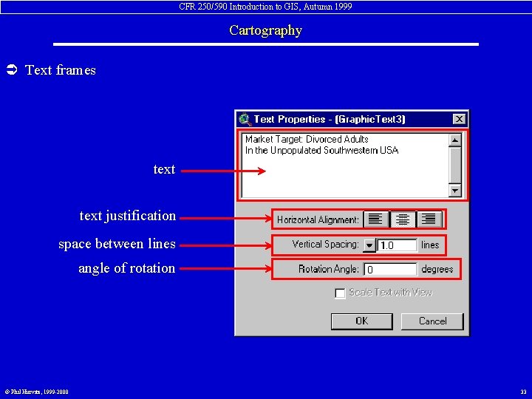Click the Vertical Spacing value field
This screenshot has width=532, height=399.
[397, 245]
